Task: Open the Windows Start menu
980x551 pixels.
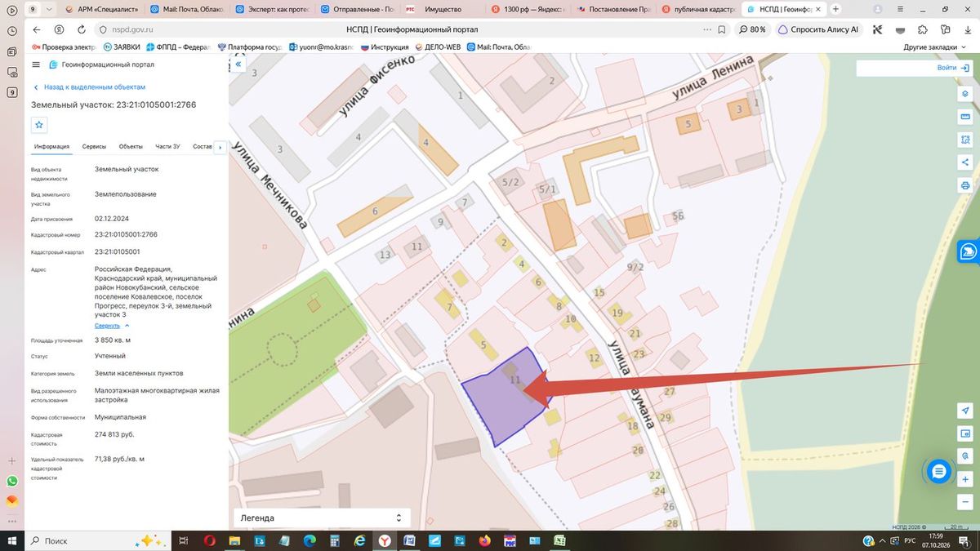Action: (x=12, y=540)
